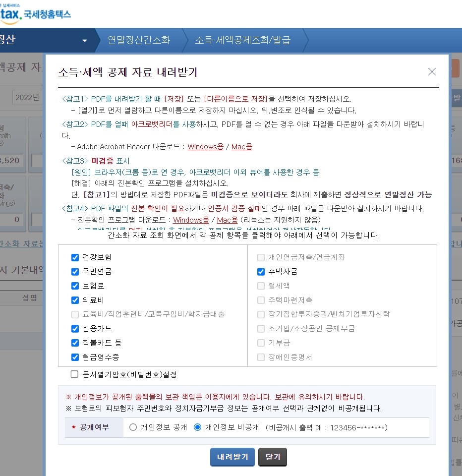
Task: Click the 닫기 button
Action: [272, 457]
